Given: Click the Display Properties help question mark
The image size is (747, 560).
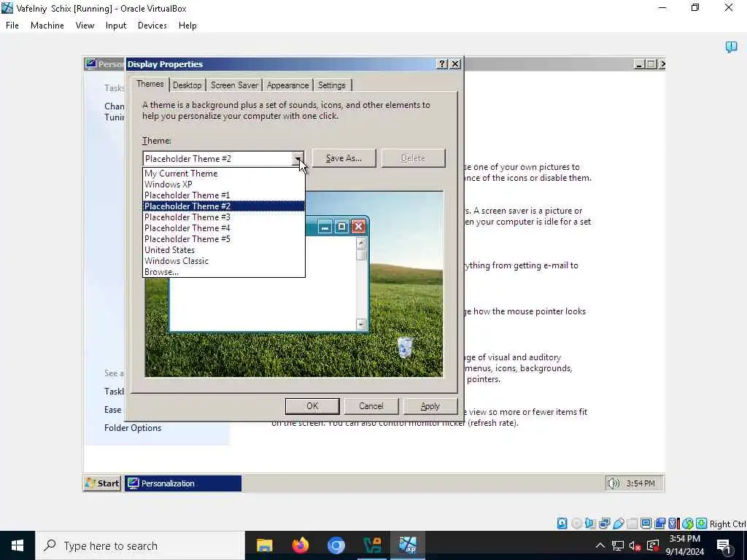Looking at the screenshot, I should tap(442, 64).
